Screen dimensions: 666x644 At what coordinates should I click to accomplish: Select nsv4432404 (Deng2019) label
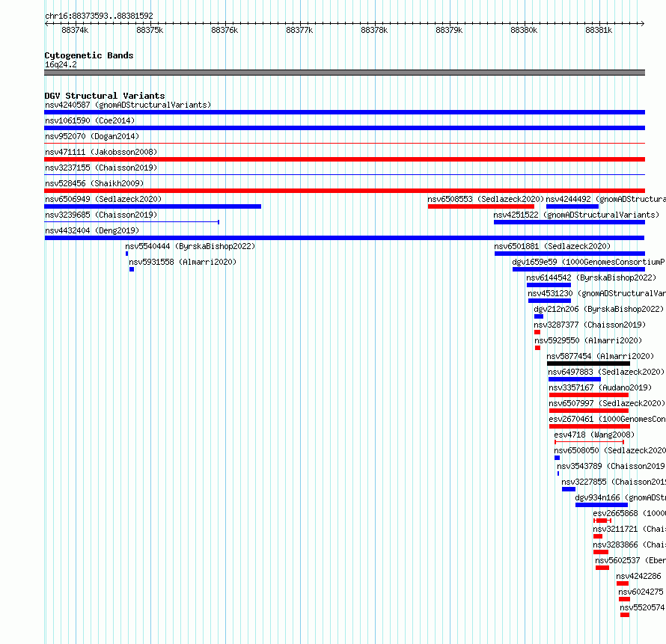[92, 230]
